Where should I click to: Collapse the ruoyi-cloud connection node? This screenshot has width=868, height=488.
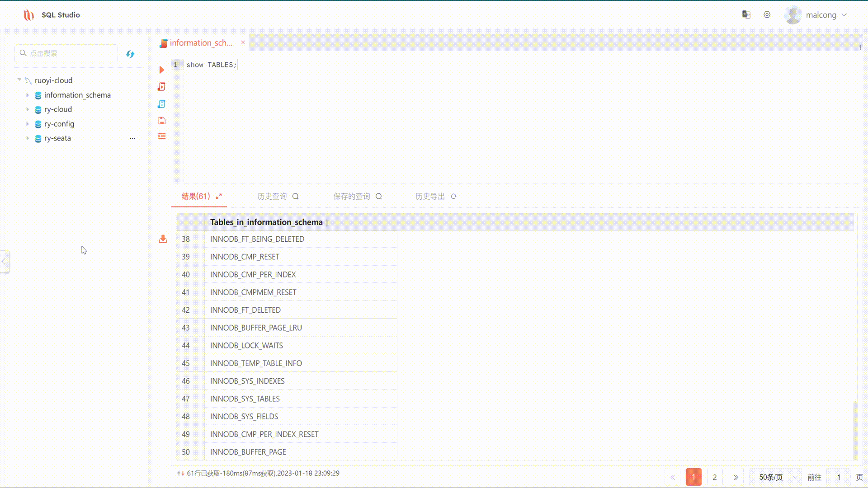[19, 80]
